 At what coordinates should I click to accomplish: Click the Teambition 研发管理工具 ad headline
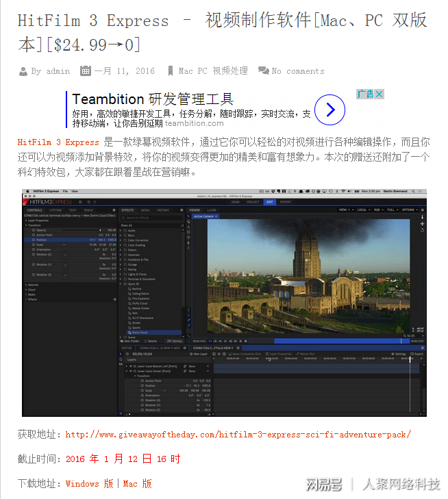153,99
